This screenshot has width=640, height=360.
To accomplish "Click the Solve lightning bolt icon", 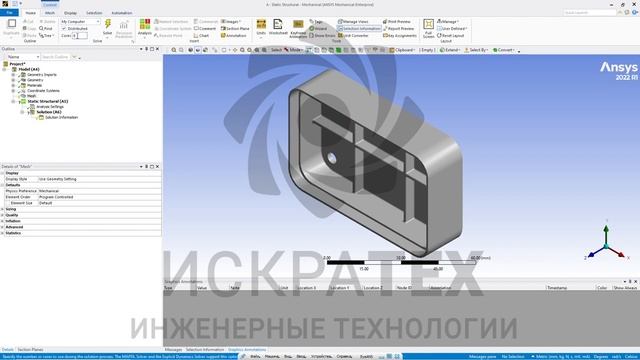I will pos(108,24).
